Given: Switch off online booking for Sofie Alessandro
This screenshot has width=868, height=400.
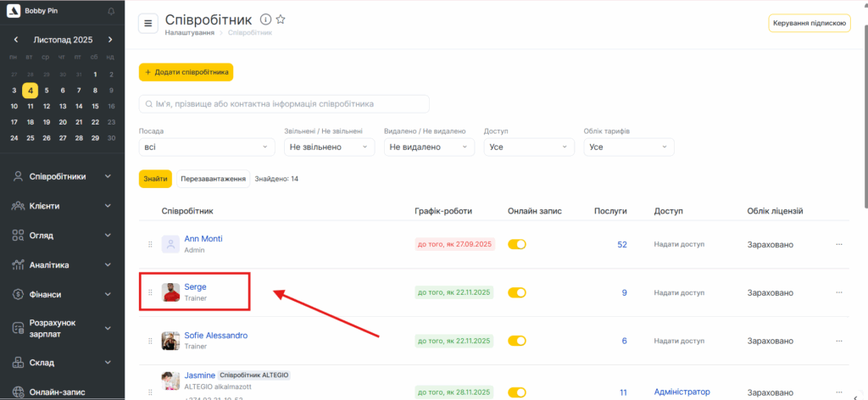Looking at the screenshot, I should [517, 341].
